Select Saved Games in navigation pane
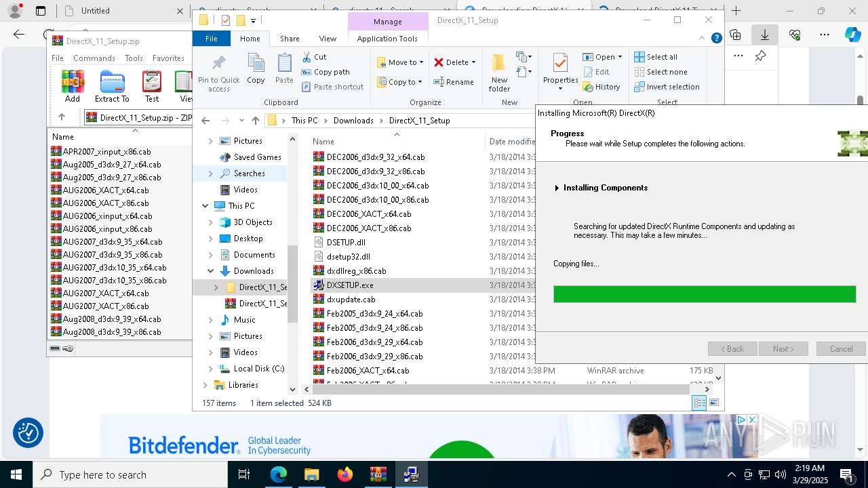The width and height of the screenshot is (868, 488). tap(257, 157)
